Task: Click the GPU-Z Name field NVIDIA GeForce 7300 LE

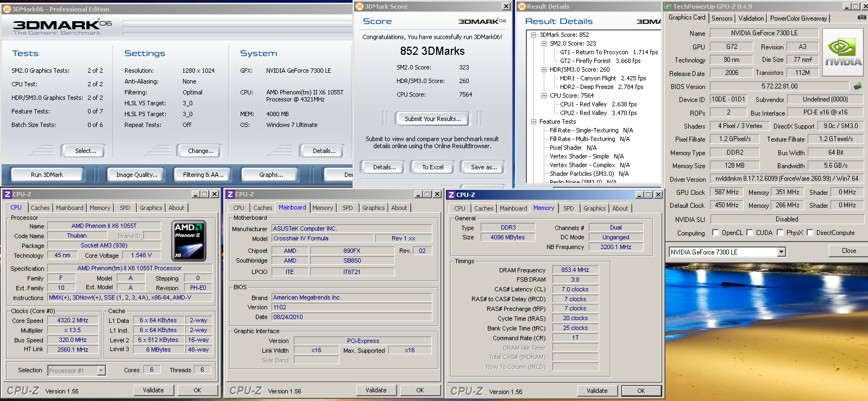Action: pyautogui.click(x=764, y=33)
